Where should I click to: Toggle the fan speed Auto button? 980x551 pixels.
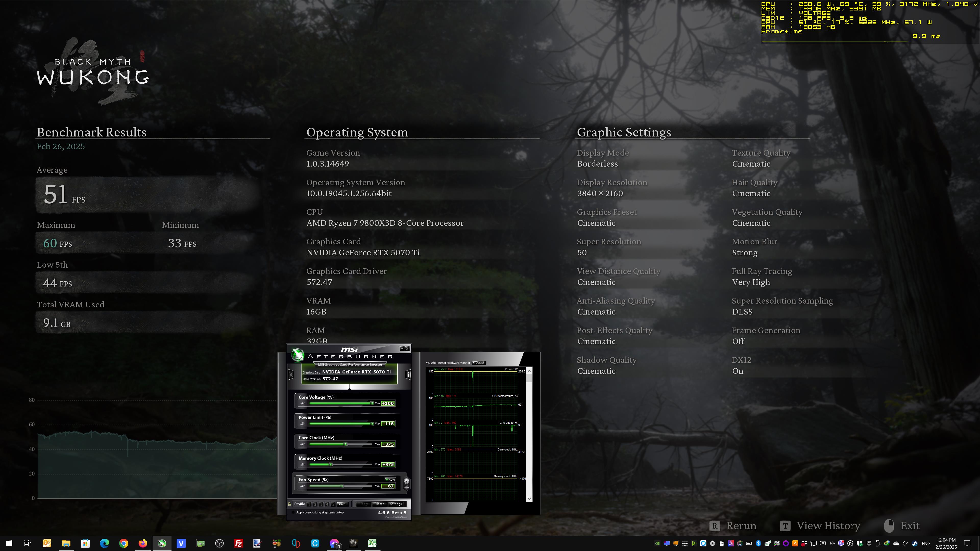tap(390, 480)
